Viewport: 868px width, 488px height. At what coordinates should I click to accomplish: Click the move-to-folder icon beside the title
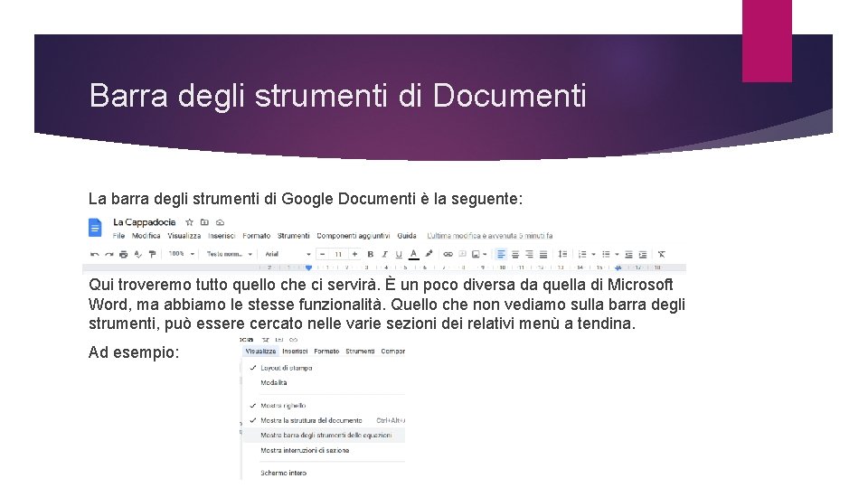tap(204, 222)
